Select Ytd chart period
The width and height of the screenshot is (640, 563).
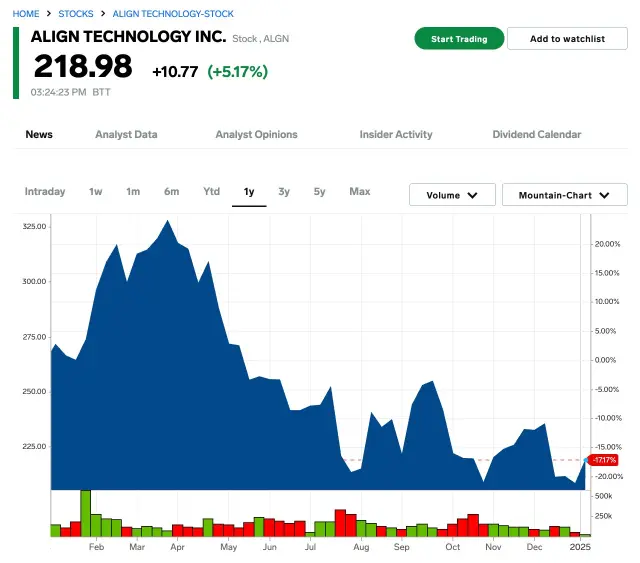point(211,191)
